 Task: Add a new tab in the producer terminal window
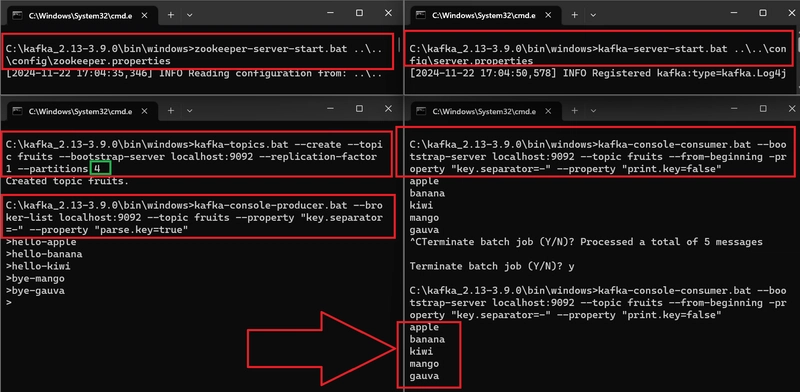170,111
